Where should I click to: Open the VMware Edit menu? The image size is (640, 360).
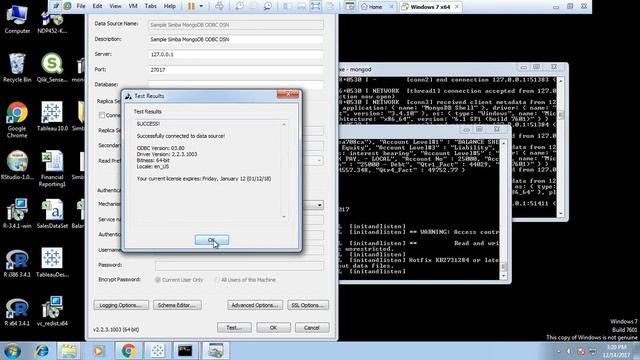pos(97,6)
